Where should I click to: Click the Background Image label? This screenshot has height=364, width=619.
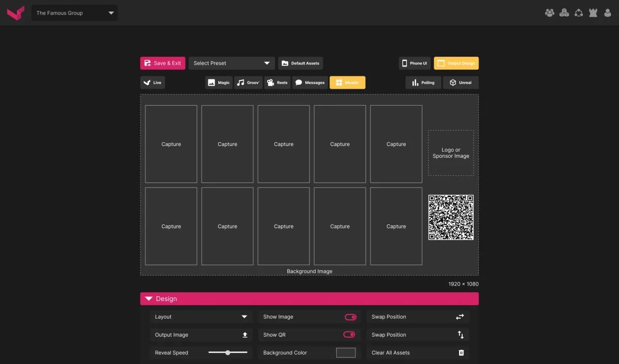click(309, 271)
